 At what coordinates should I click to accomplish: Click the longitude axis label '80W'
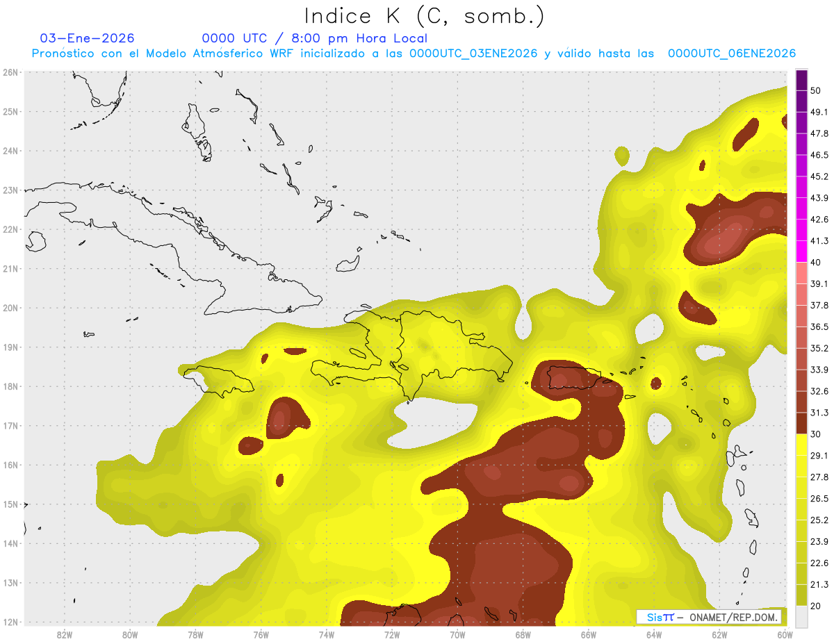coord(130,634)
